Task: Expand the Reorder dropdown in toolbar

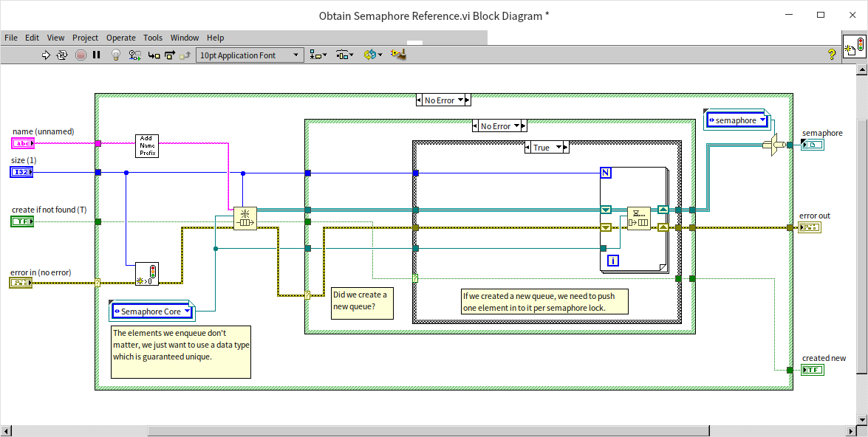Action: coord(372,55)
